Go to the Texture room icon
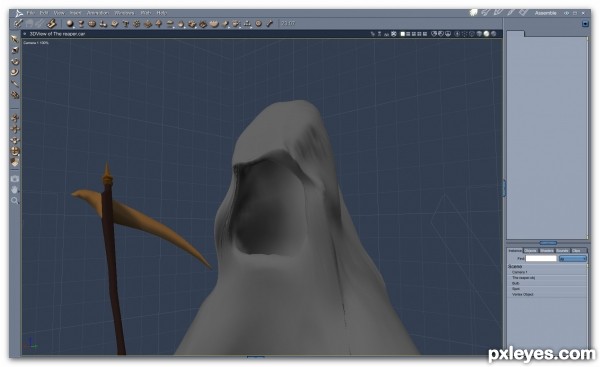 pyautogui.click(x=510, y=13)
